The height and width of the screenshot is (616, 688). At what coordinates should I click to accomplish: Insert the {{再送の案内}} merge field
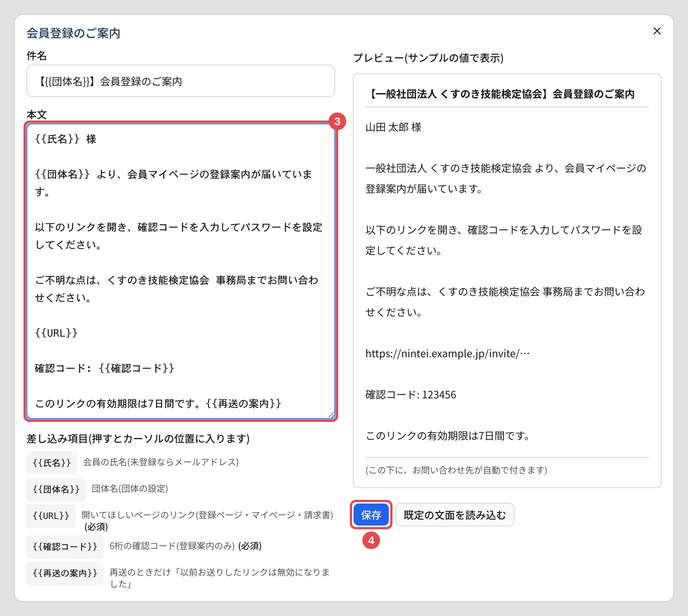(65, 573)
